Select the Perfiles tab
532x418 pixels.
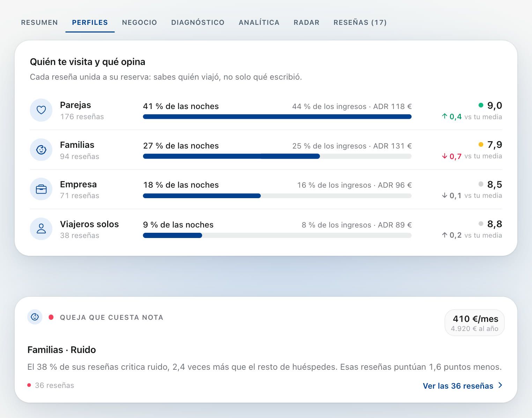click(90, 22)
